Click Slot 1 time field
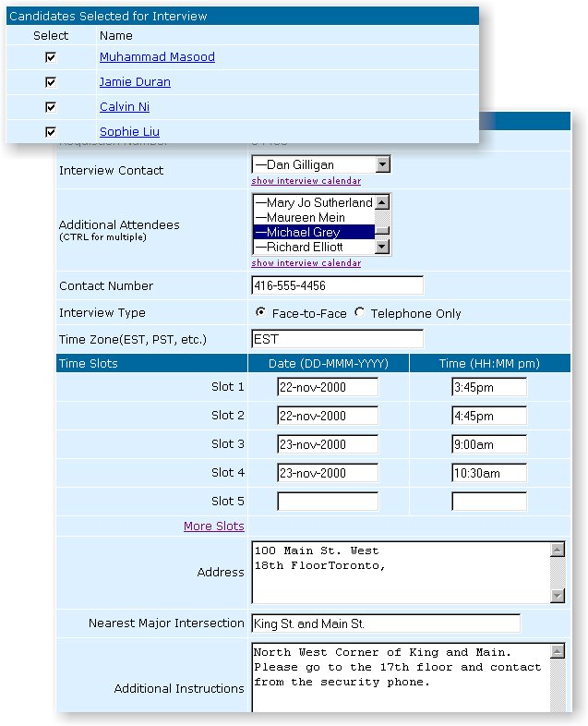588x726 pixels. (x=489, y=387)
